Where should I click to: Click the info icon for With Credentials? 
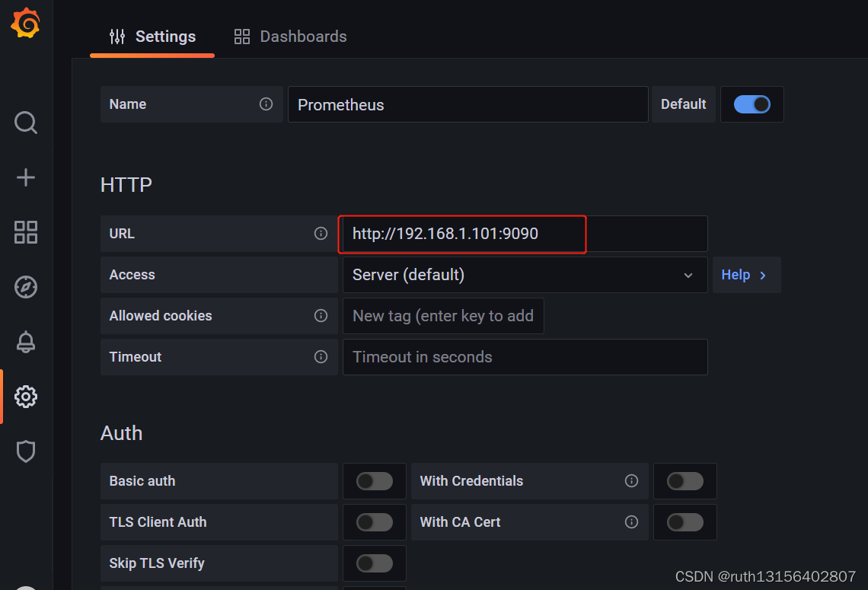(x=631, y=481)
